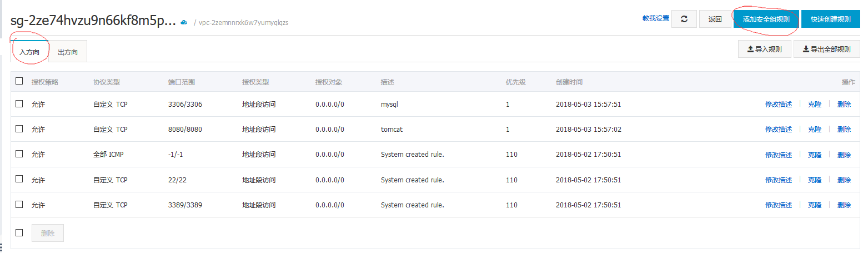The height and width of the screenshot is (253, 868).
Task: Toggle the select-all checkbox in table header
Action: point(19,81)
